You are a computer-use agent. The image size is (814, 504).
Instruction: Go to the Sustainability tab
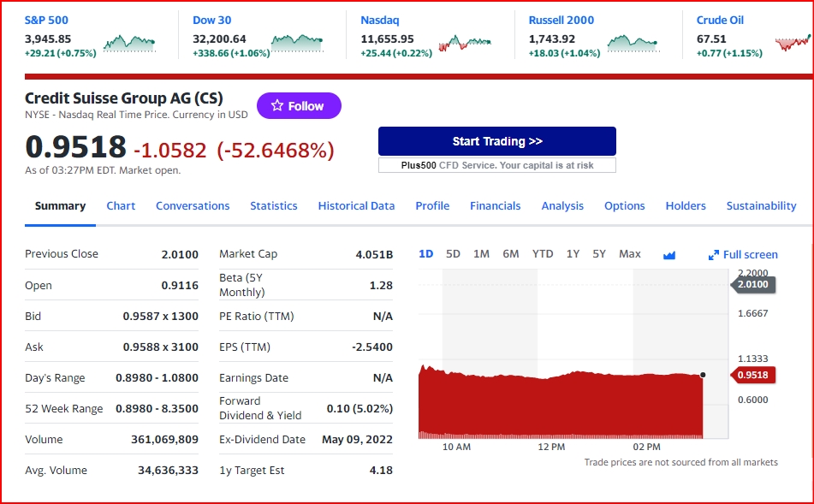tap(761, 205)
